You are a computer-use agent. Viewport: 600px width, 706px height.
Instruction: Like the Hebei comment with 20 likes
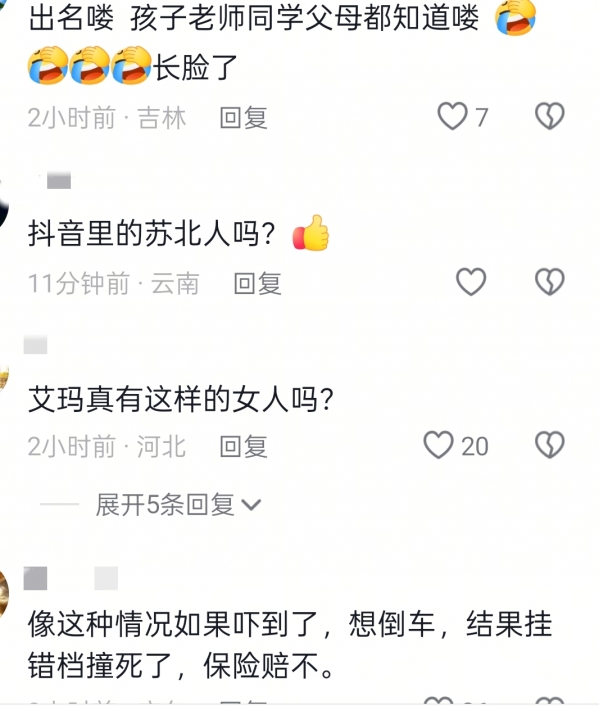[x=438, y=445]
